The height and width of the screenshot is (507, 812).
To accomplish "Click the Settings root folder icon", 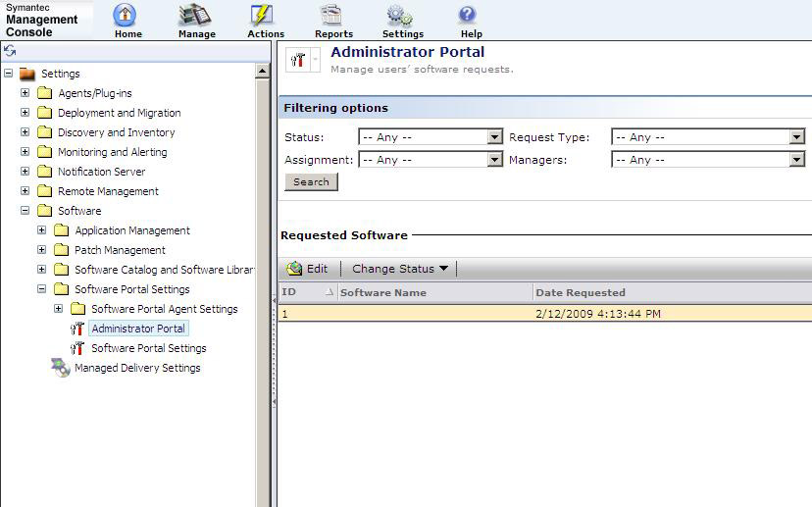I will pos(26,75).
